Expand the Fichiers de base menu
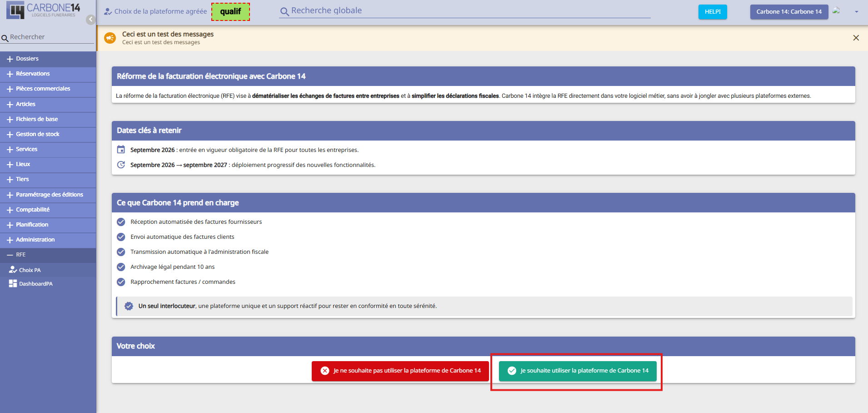The height and width of the screenshot is (413, 868). click(x=48, y=119)
